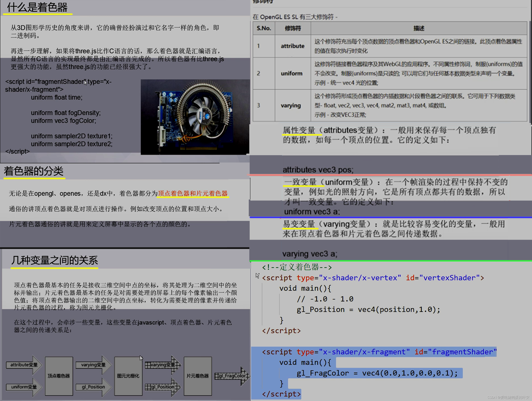The height and width of the screenshot is (401, 532).
Task: Click the code line 'uniform vec3 fogColor;'
Action: 64,121
